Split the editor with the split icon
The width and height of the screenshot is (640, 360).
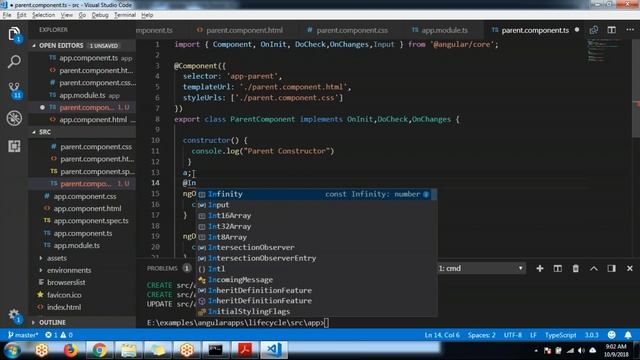click(x=611, y=30)
